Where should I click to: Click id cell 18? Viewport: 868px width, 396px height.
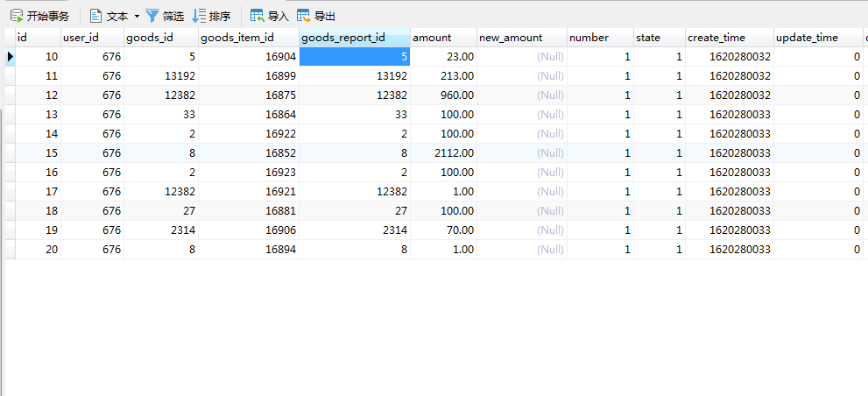point(39,211)
